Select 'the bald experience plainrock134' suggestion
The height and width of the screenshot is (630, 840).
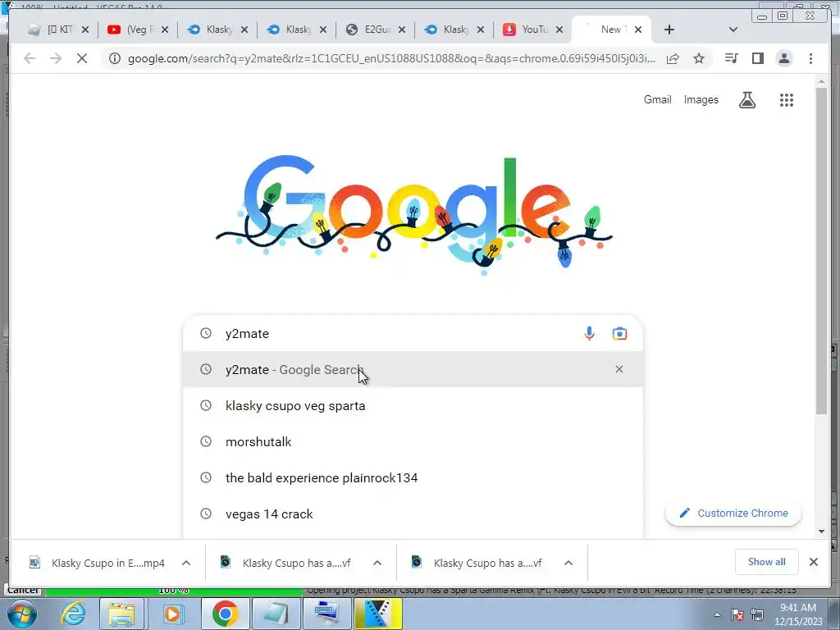point(413,477)
